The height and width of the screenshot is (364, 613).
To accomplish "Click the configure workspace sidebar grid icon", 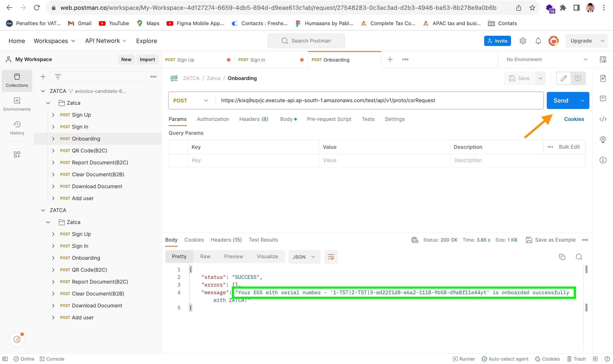I will coord(17,155).
